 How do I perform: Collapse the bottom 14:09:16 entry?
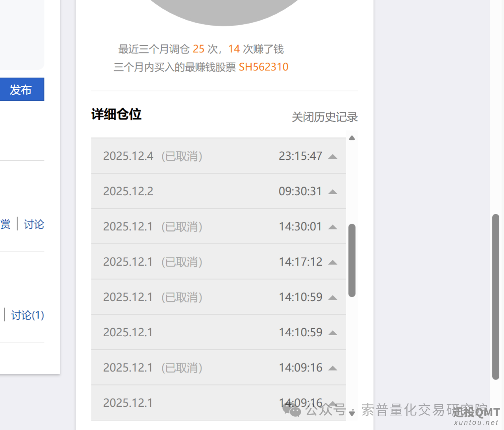333,402
